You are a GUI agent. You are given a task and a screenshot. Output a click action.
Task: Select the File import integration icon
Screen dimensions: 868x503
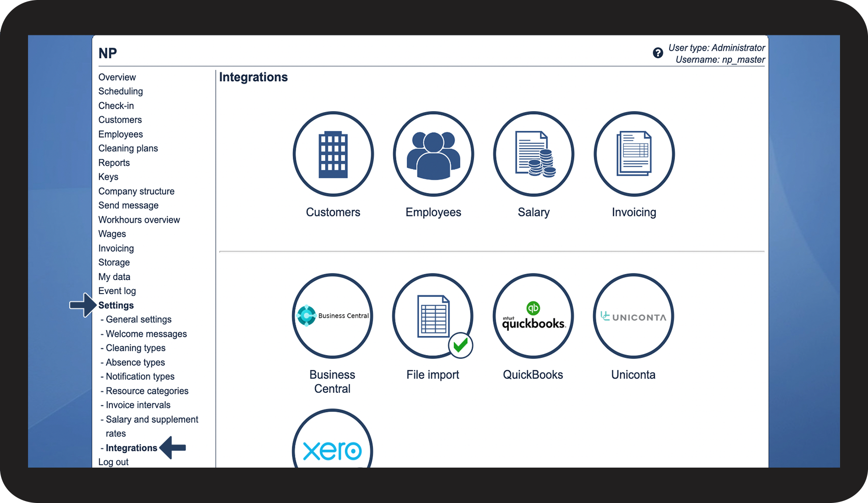pyautogui.click(x=433, y=316)
